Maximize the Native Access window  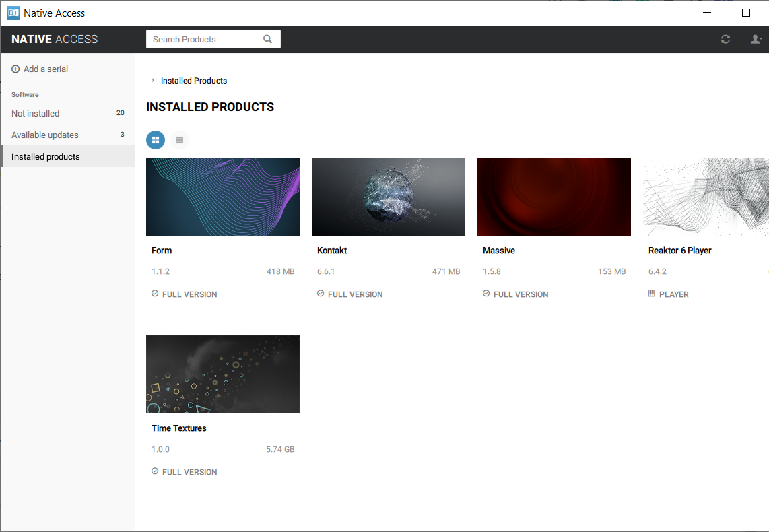pyautogui.click(x=746, y=13)
